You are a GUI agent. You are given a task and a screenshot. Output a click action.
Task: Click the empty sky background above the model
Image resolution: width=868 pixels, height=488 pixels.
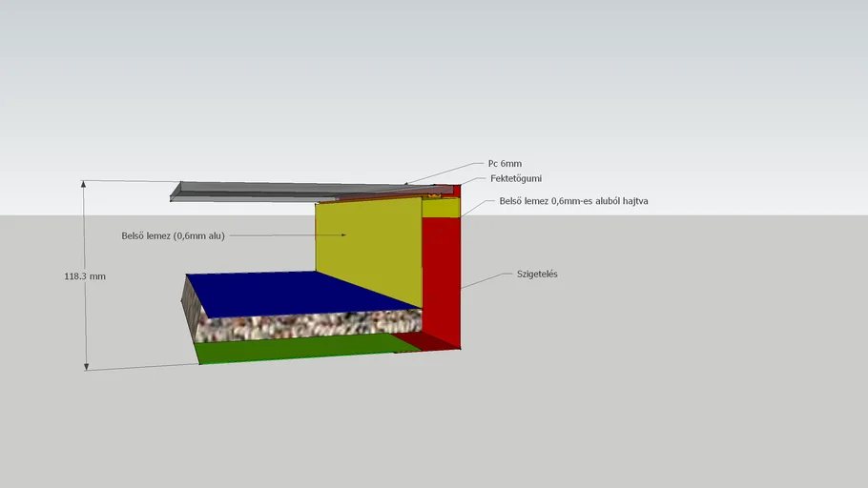(x=429, y=76)
